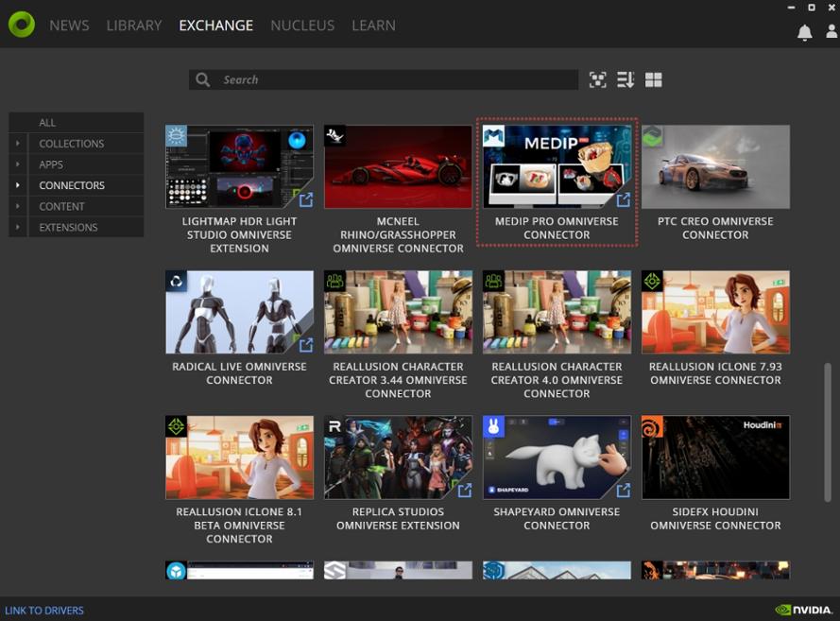Image resolution: width=840 pixels, height=621 pixels.
Task: Open the Character Creator 3.44 thumbnail
Action: tap(398, 312)
